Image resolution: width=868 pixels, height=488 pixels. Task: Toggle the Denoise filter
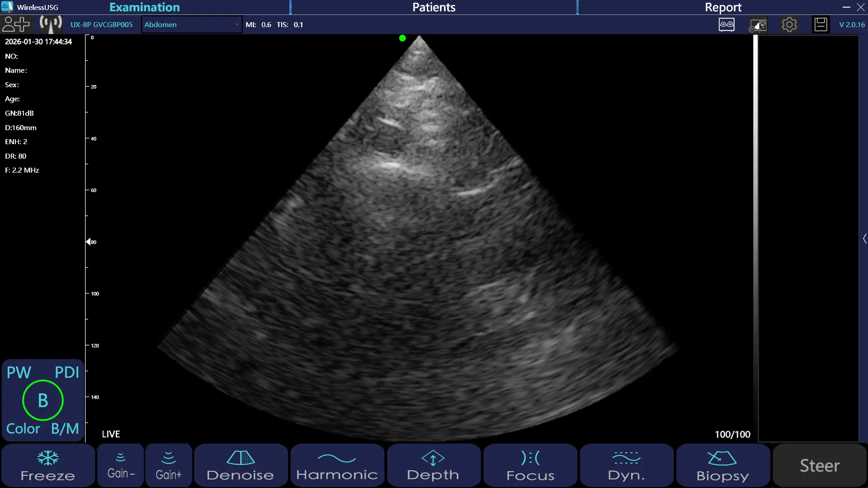241,465
